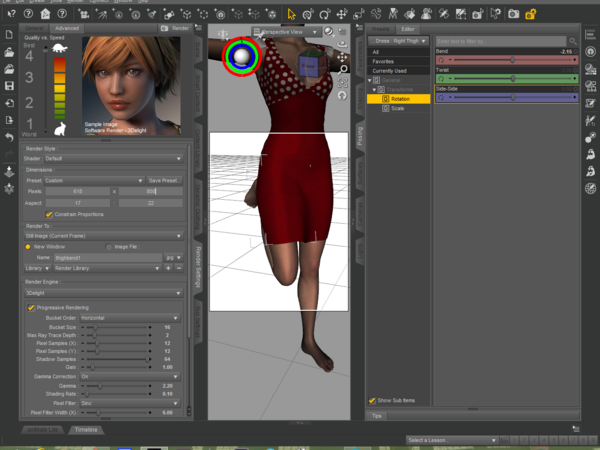Create a new scene with New file icon

point(9,35)
